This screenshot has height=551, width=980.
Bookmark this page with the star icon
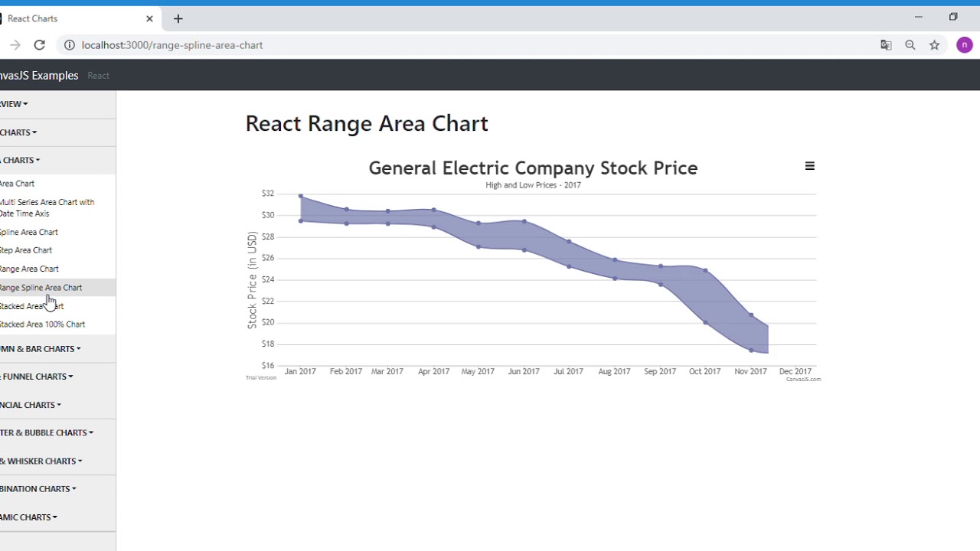935,45
